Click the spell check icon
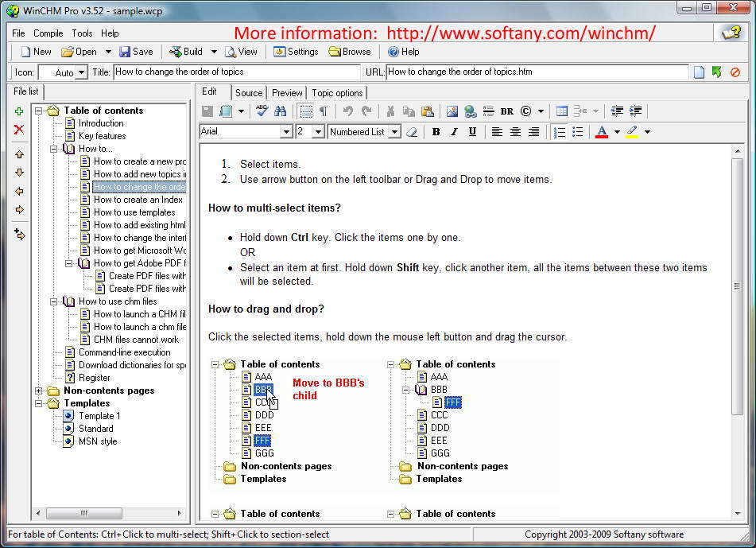 (262, 111)
